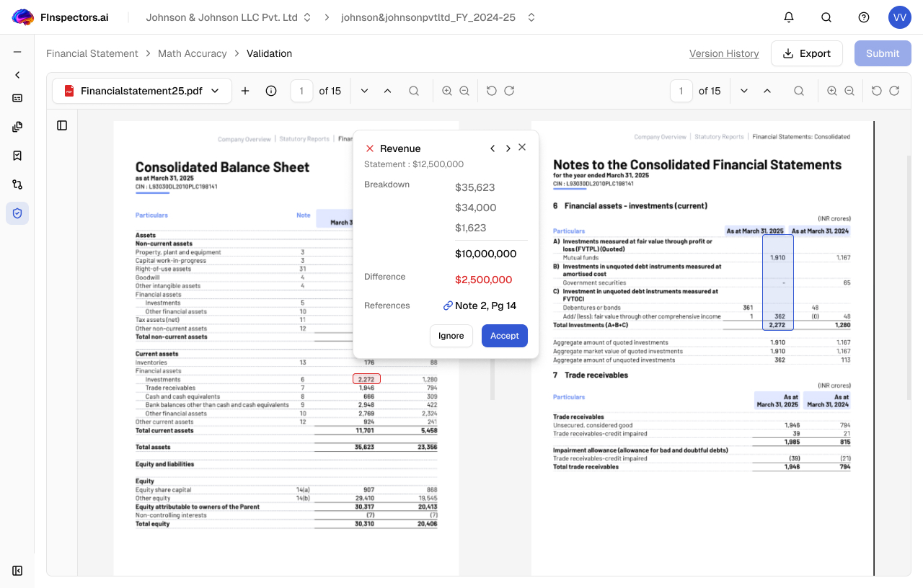Rotate the right PDF clockwise
The image size is (923, 588).
894,91
